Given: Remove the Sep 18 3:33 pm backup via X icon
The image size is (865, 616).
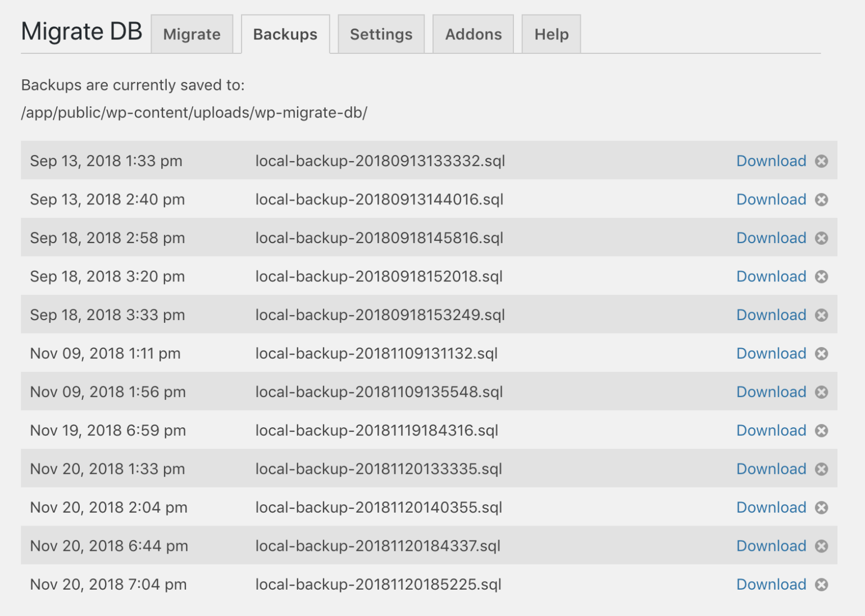Looking at the screenshot, I should pos(821,315).
